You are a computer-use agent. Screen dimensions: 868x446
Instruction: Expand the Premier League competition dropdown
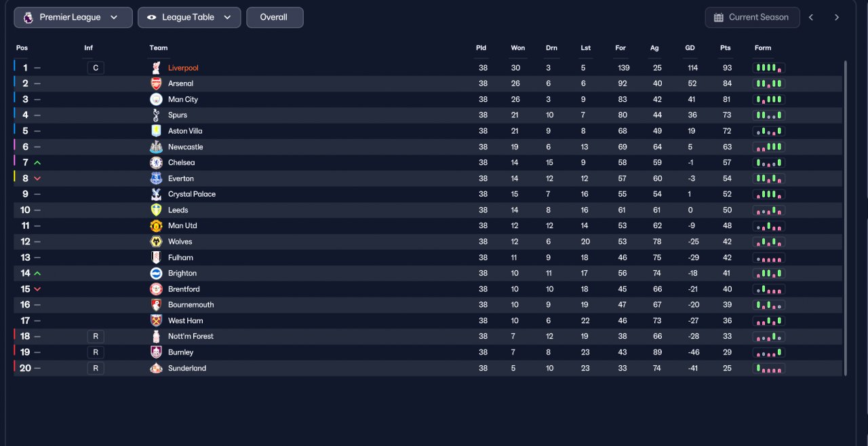73,18
